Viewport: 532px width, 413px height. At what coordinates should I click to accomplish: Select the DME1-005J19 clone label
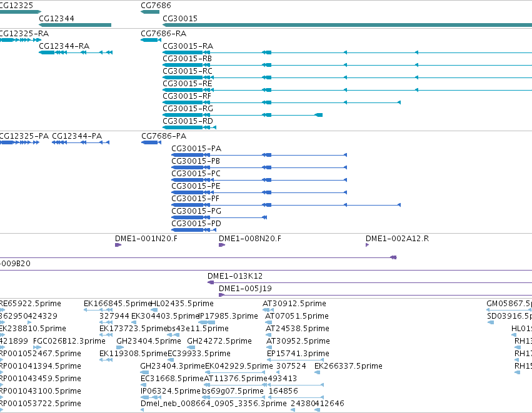[x=245, y=289]
